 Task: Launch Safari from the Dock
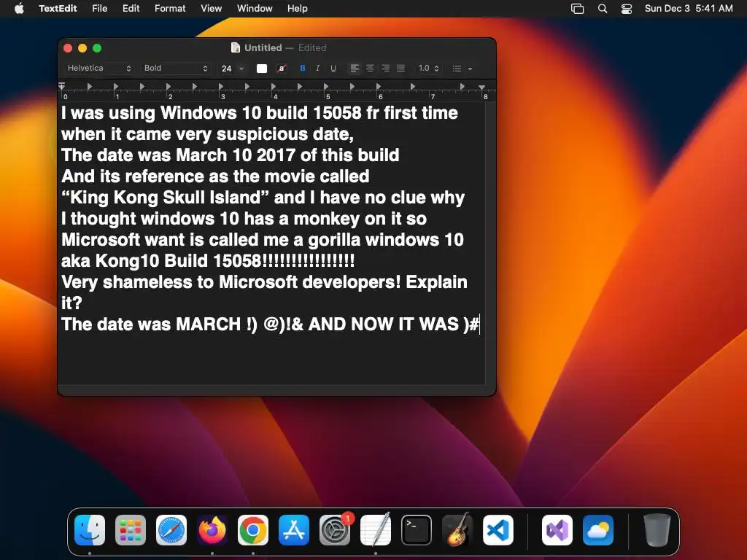point(171,530)
